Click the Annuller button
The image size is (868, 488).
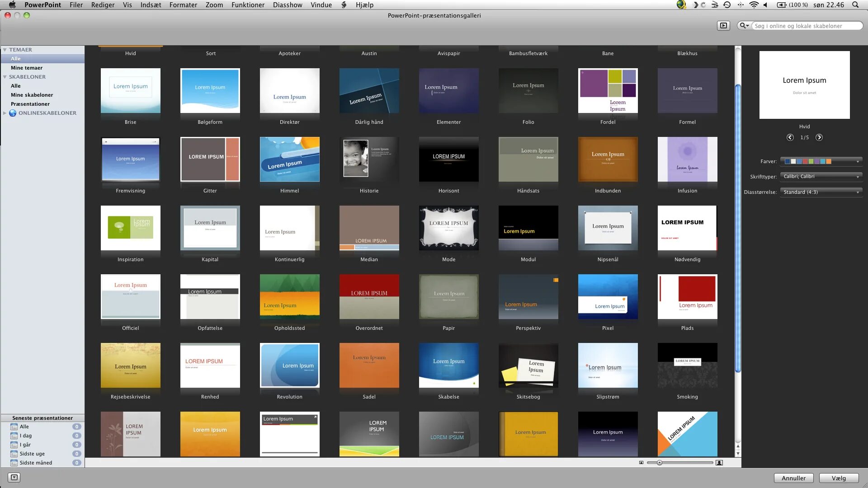click(x=793, y=478)
